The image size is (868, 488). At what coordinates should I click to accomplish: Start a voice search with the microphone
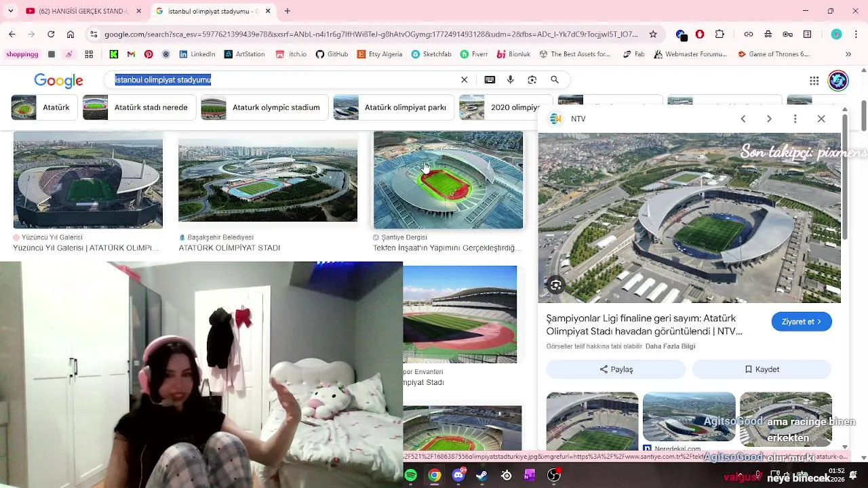click(x=511, y=80)
